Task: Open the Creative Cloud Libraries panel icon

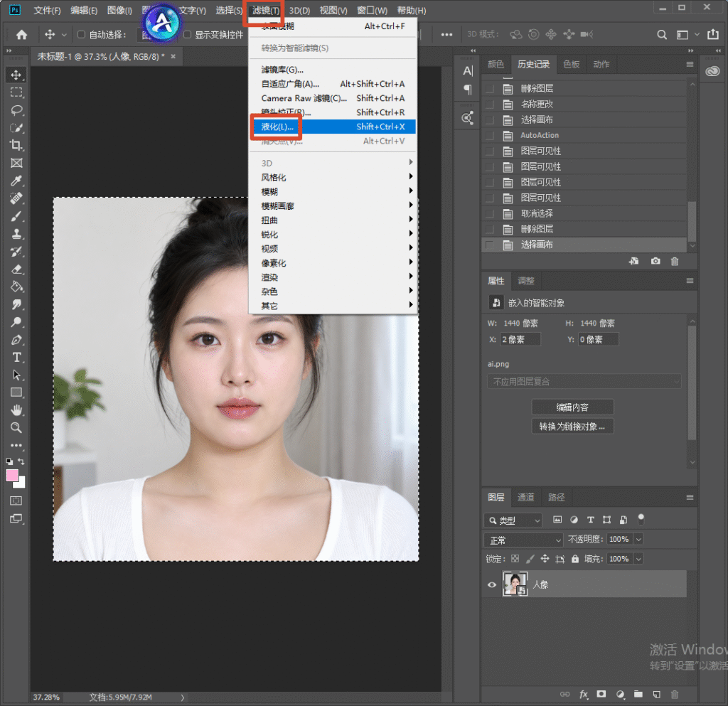Action: tap(712, 71)
